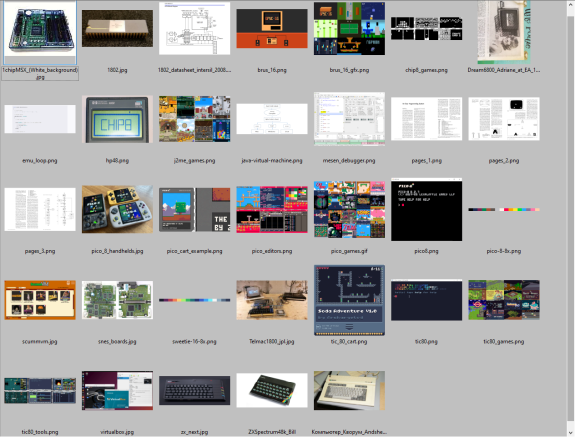575x437 pixels.
Task: Open the hp48.png calculator thumbnail
Action: coord(117,119)
